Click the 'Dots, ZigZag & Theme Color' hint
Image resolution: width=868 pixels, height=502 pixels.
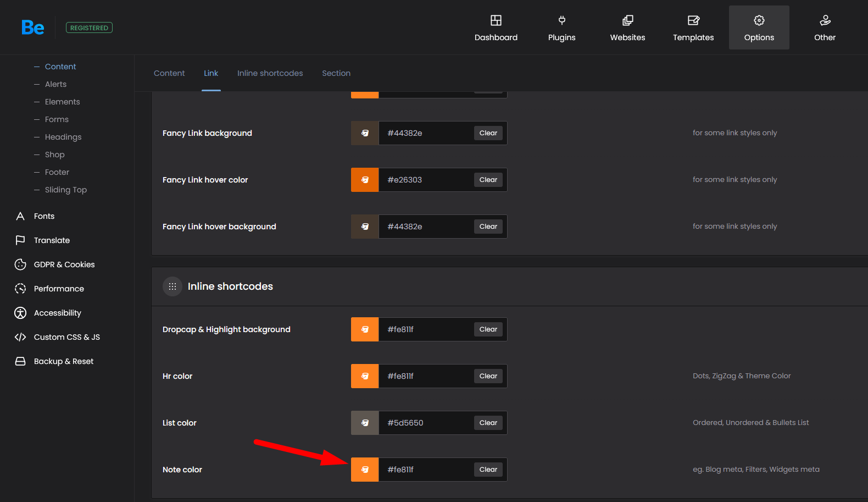pos(742,376)
